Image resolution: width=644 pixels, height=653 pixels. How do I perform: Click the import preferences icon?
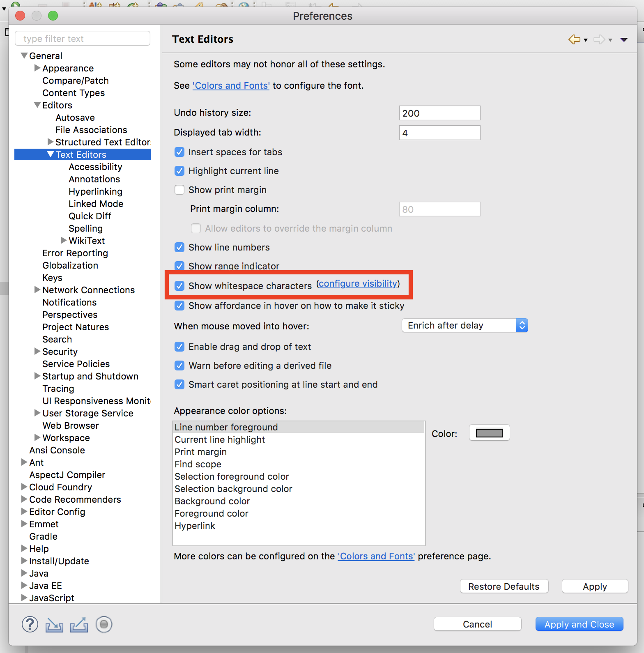tap(54, 625)
